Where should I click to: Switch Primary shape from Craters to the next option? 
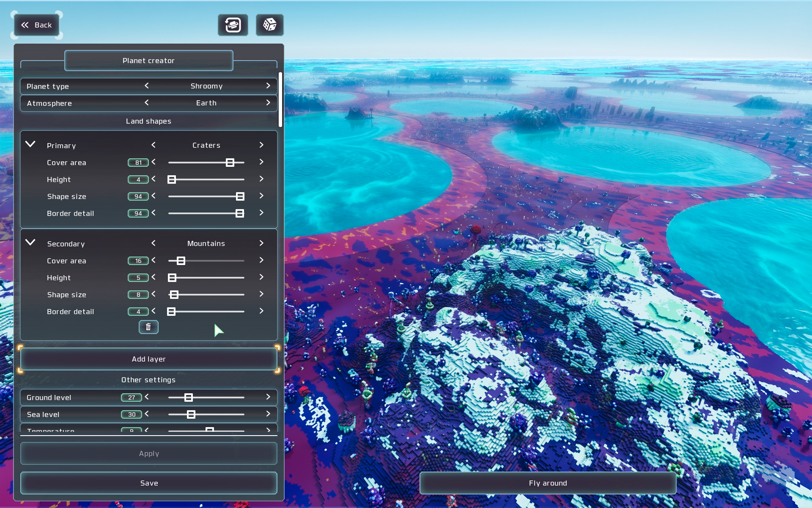[x=261, y=145]
